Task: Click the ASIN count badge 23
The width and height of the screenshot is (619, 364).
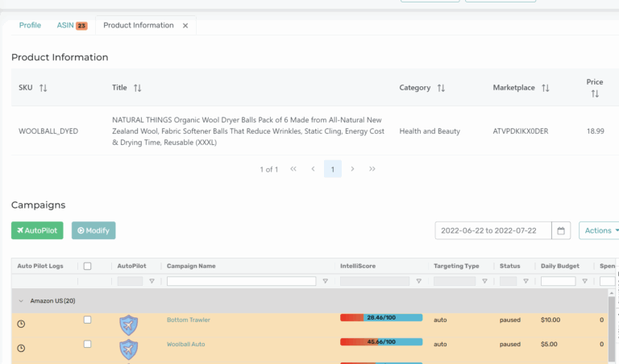Action: pos(81,26)
